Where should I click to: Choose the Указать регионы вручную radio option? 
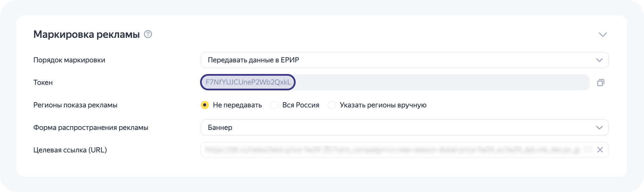[332, 105]
